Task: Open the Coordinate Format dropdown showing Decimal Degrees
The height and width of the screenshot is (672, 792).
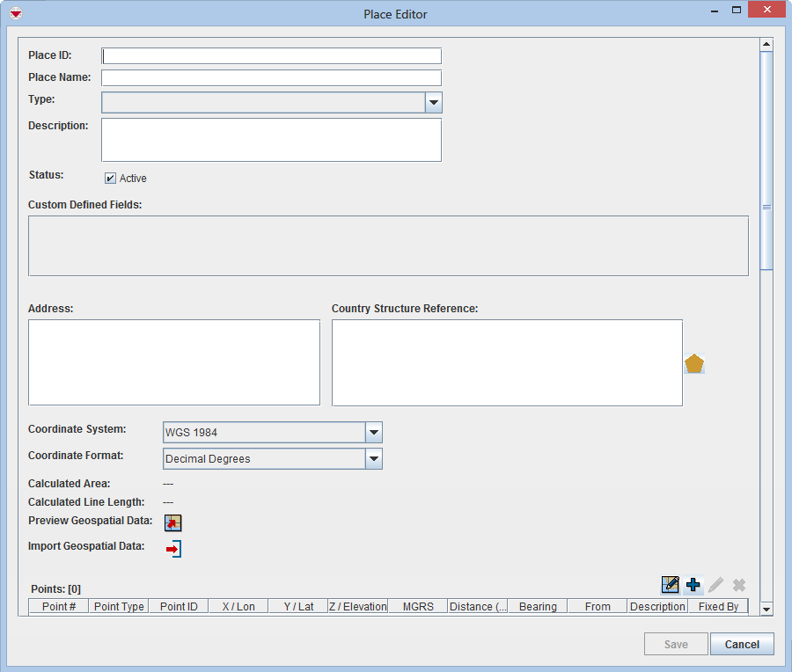Action: (374, 458)
